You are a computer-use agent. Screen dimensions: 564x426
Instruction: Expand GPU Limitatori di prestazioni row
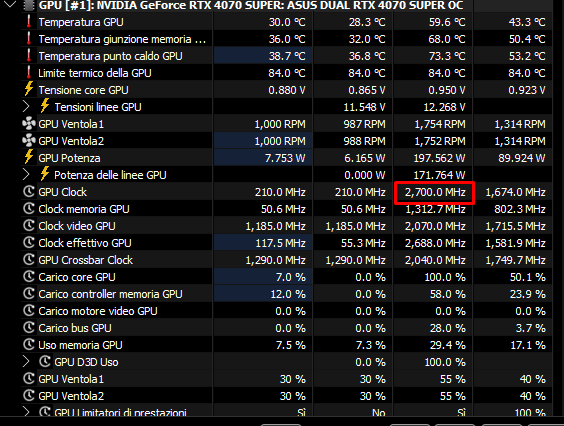(26, 412)
